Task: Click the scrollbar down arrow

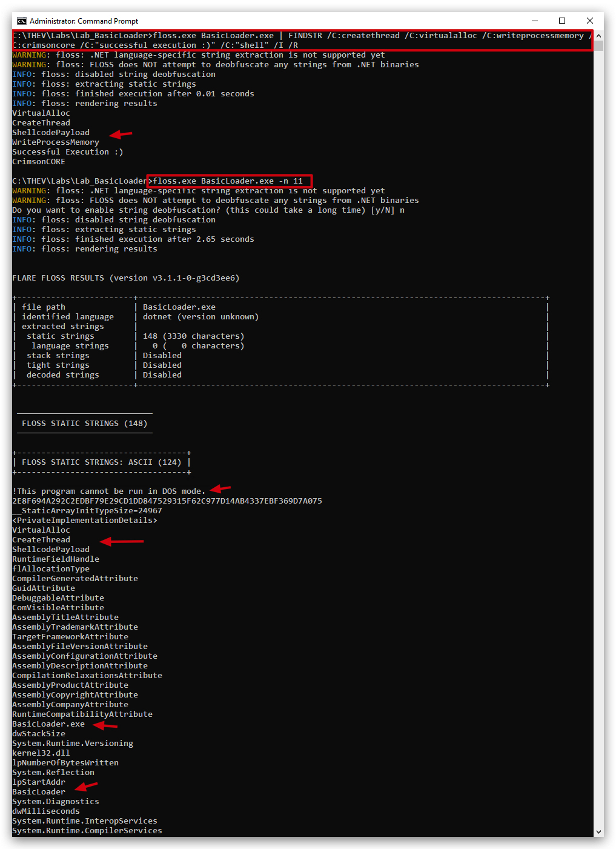Action: click(x=598, y=832)
